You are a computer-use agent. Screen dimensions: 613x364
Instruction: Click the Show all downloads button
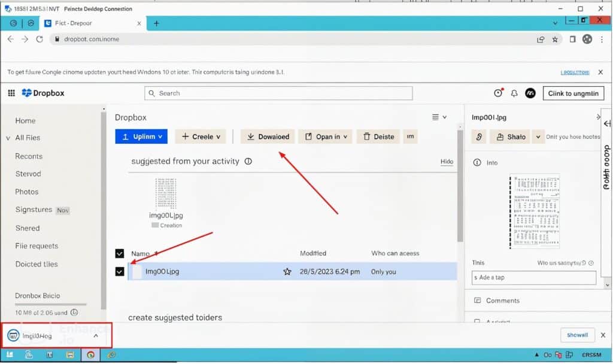[x=578, y=335]
